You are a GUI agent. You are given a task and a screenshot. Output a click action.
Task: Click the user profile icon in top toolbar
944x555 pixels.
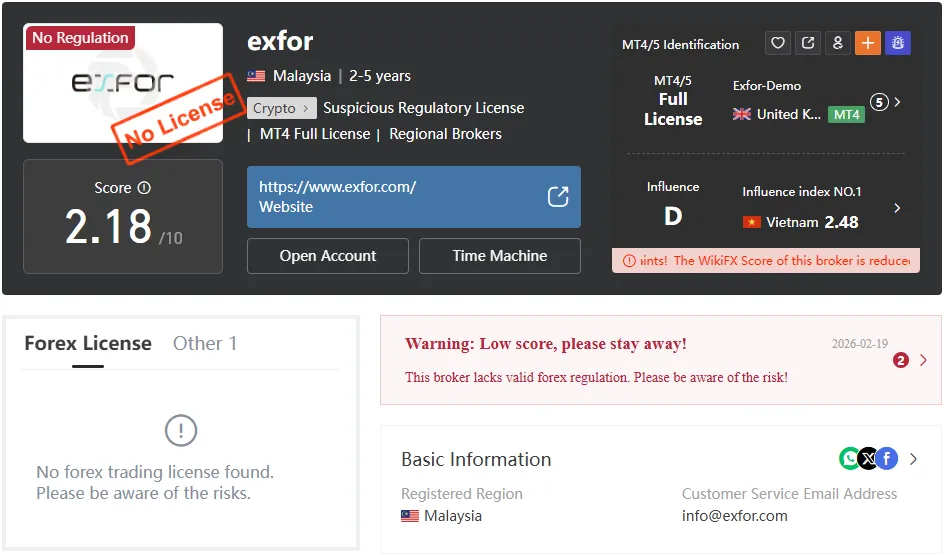[837, 43]
